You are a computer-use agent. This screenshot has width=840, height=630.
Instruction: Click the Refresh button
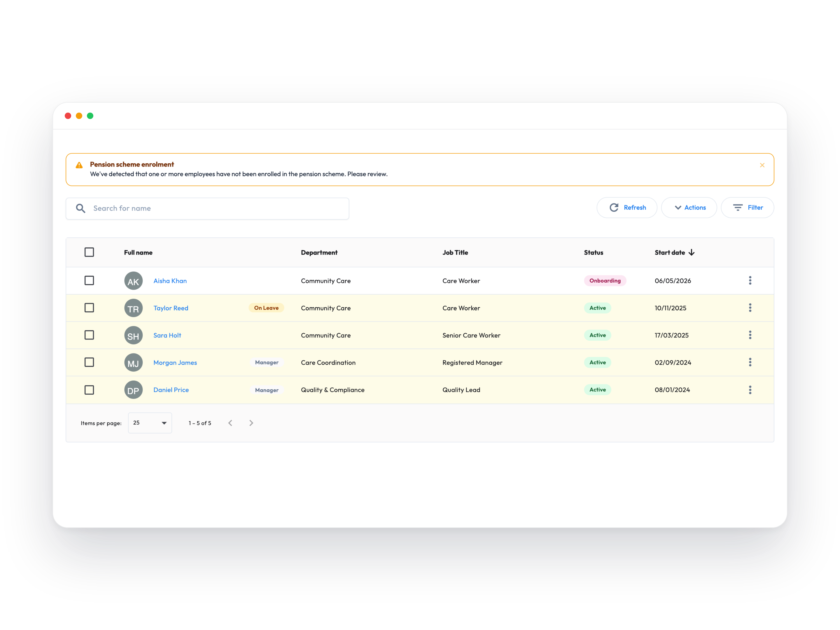point(626,207)
